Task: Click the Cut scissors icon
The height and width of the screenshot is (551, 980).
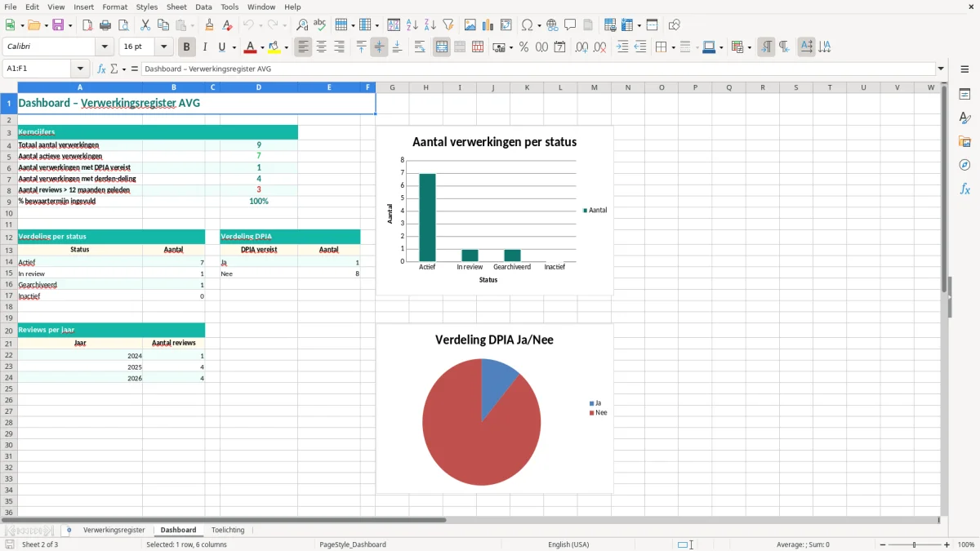Action: (x=145, y=25)
